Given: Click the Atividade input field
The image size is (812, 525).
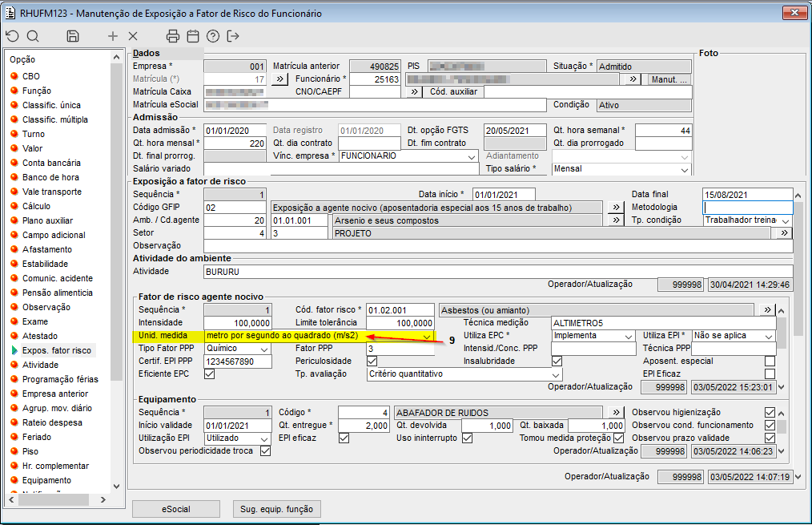Looking at the screenshot, I should pyautogui.click(x=496, y=272).
